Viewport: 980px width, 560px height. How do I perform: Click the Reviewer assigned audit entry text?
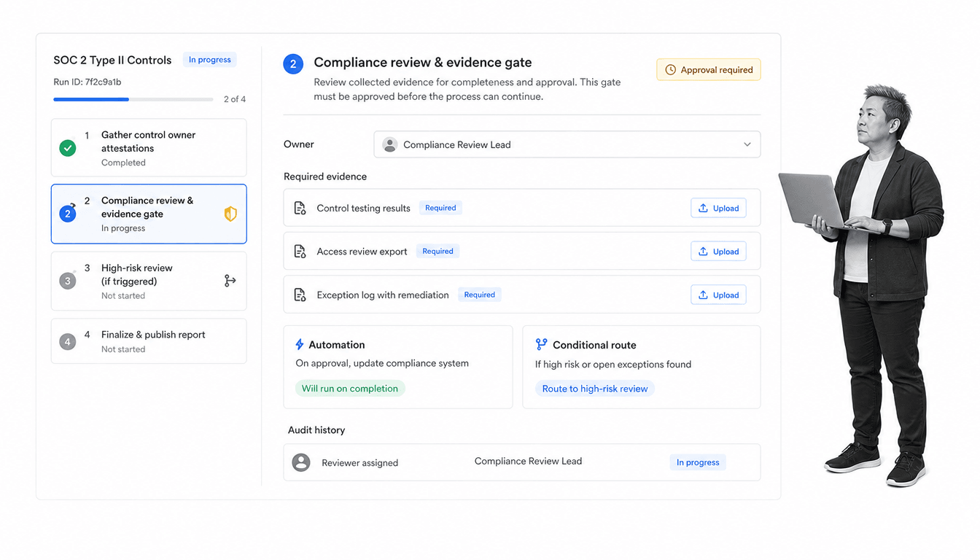[360, 463]
